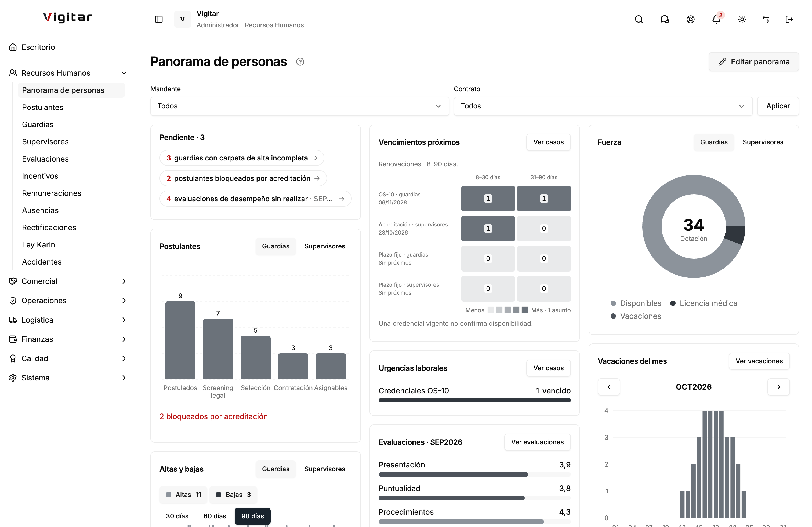Expand the Calidad menu chevron
Viewport: 812px width, 527px height.
[x=124, y=358]
